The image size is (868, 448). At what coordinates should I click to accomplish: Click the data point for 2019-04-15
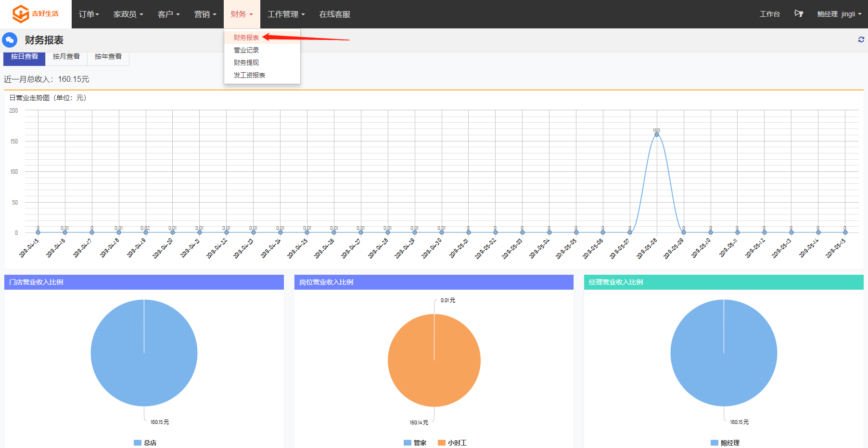[x=38, y=232]
